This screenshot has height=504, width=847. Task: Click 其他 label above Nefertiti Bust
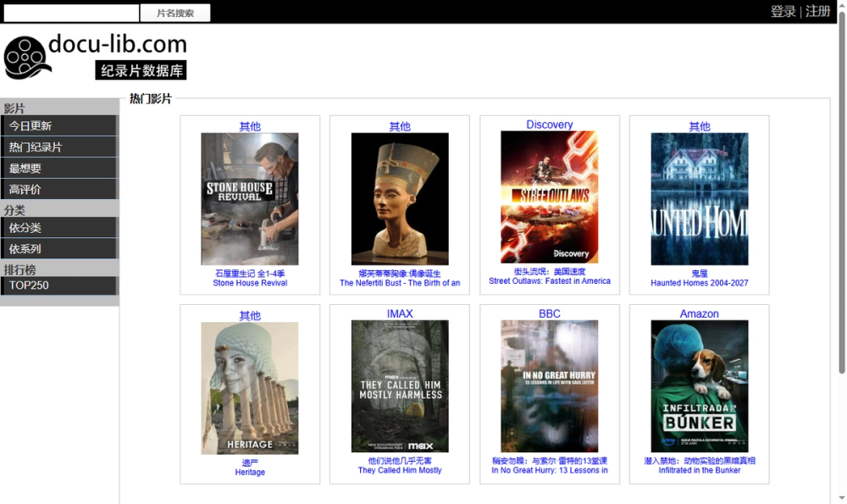click(x=400, y=126)
